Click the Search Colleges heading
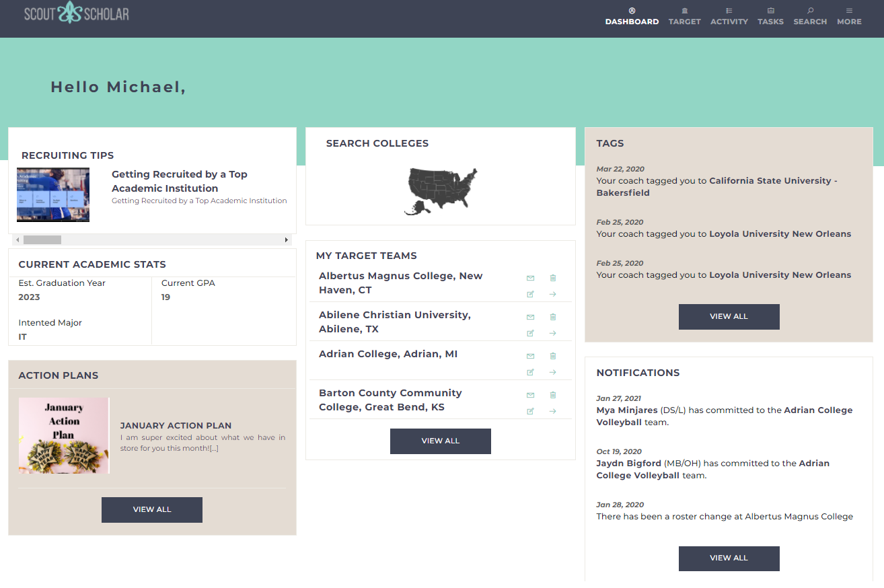This screenshot has height=588, width=884. (x=377, y=143)
